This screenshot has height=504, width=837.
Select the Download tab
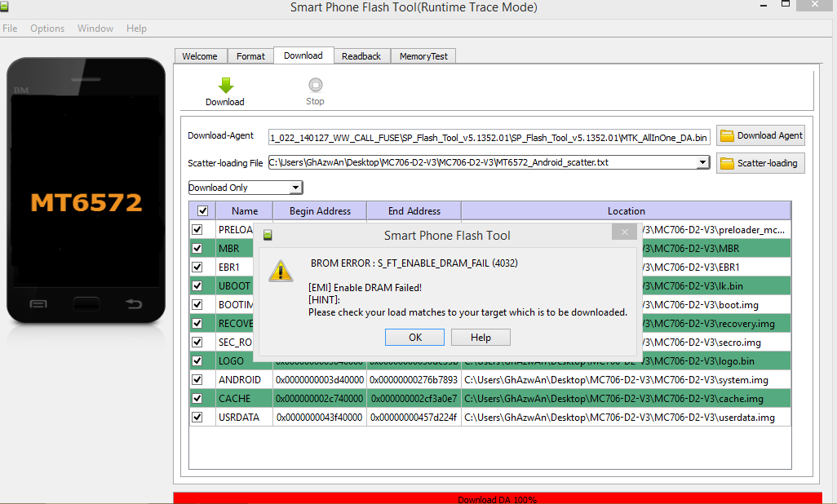(x=303, y=55)
